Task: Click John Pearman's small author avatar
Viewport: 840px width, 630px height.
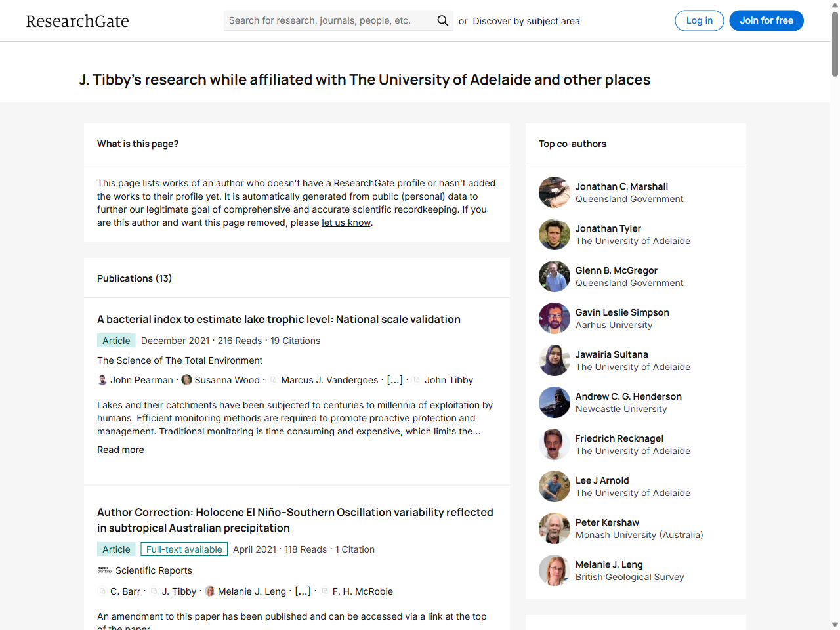Action: coord(102,380)
